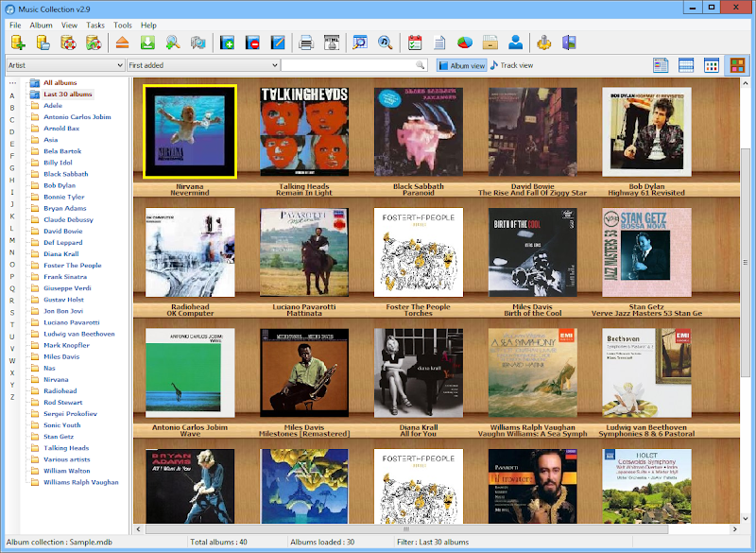Jump to letter M in alphabet index

(12, 240)
